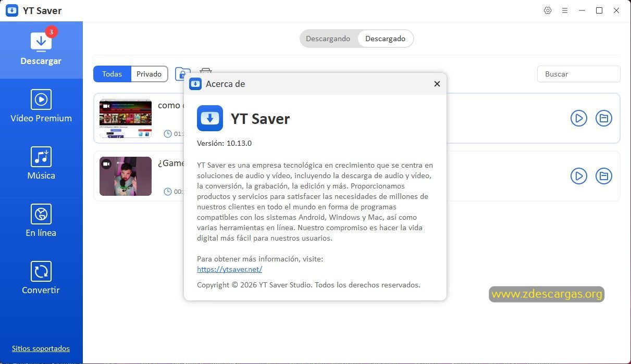Switch to the Descargando tab
Screen dimensions: 631x364
click(328, 39)
